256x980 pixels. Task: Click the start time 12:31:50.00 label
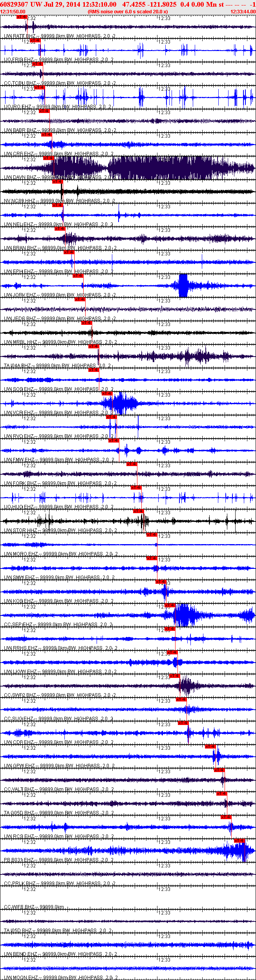(x=13, y=12)
